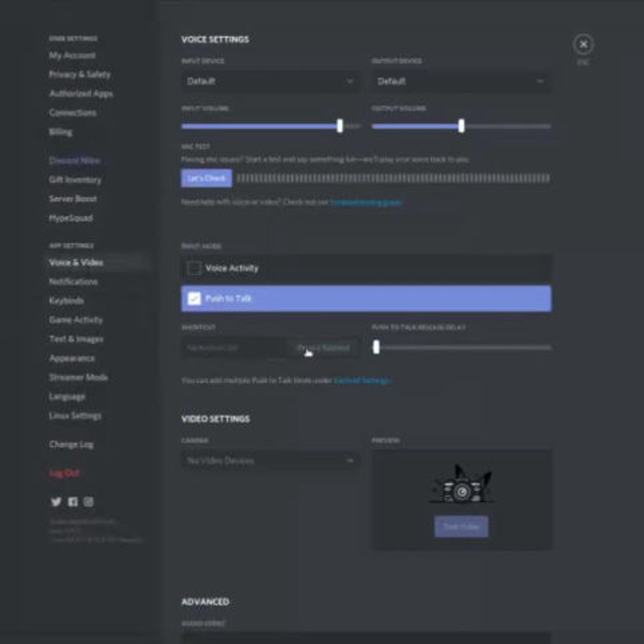Click the mic test level meter
This screenshot has height=644, width=644.
click(393, 178)
